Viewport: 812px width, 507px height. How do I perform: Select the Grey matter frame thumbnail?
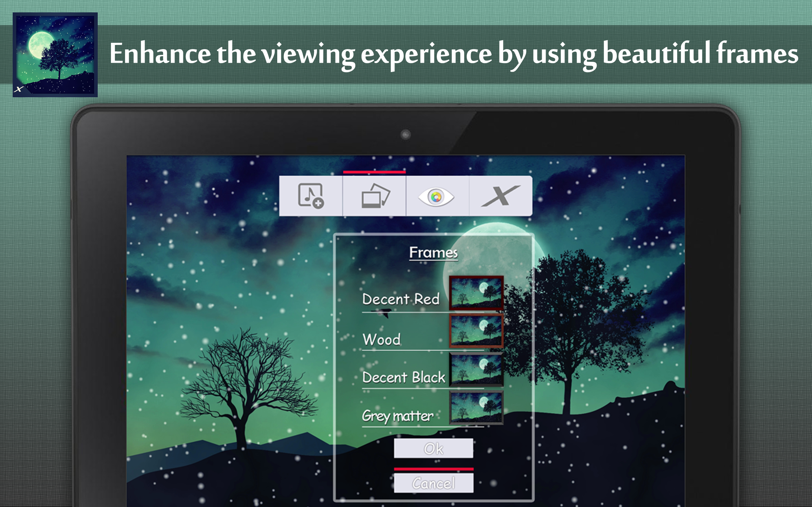(x=476, y=407)
